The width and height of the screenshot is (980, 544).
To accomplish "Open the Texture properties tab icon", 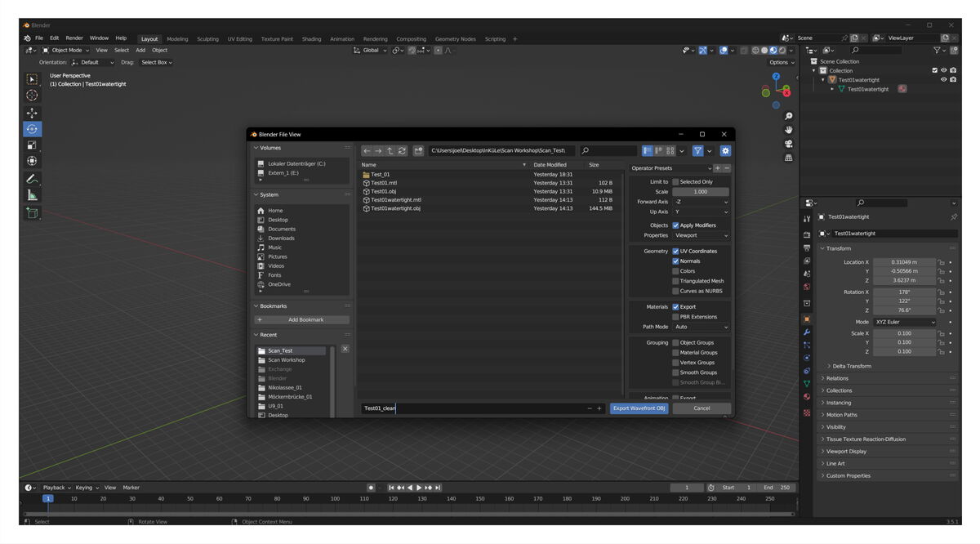I will point(807,413).
